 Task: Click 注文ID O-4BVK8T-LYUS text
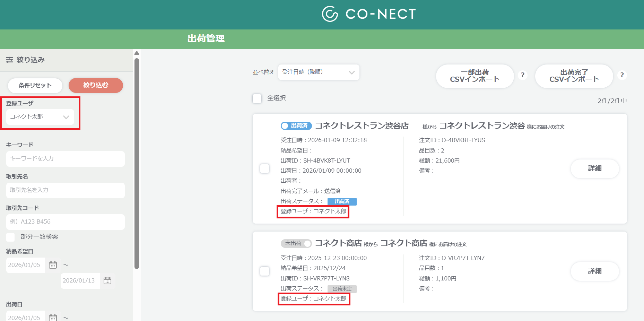(452, 140)
